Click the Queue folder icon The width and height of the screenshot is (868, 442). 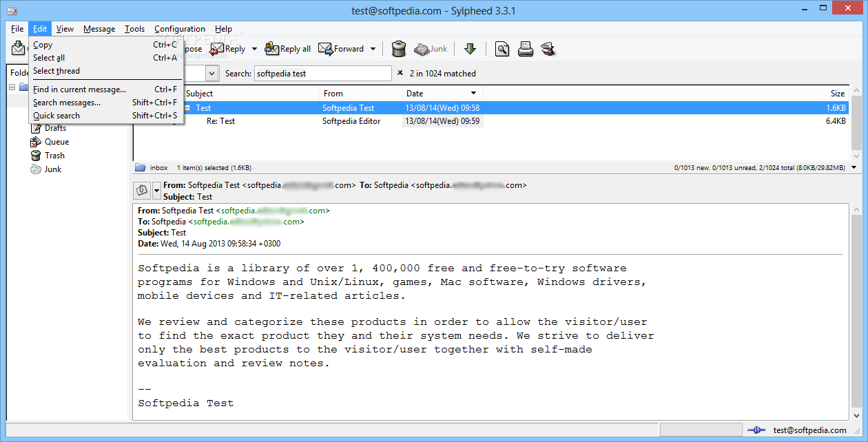36,142
